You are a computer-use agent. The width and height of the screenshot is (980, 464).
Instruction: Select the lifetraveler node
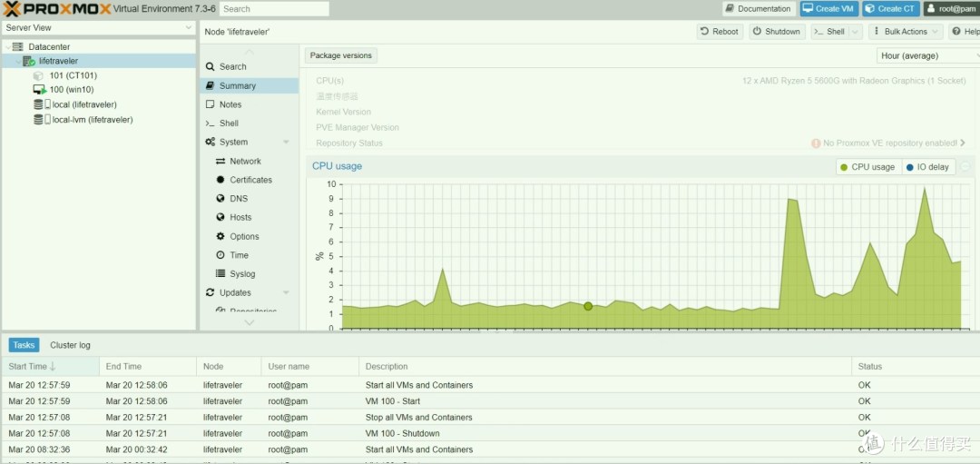58,61
